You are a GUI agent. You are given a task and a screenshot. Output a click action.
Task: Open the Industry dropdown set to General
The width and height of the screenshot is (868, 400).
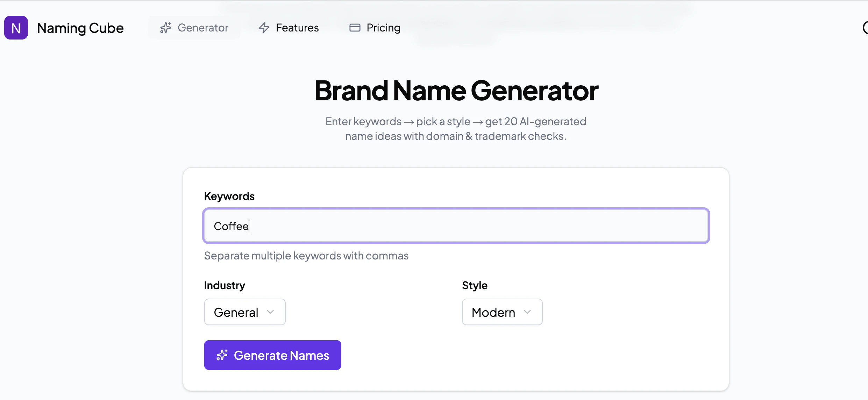click(244, 312)
